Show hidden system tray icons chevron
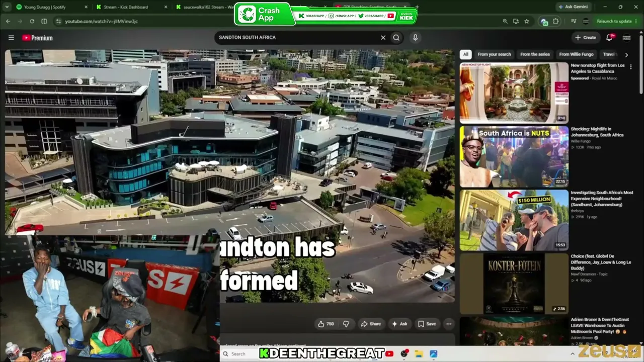 pos(572,354)
